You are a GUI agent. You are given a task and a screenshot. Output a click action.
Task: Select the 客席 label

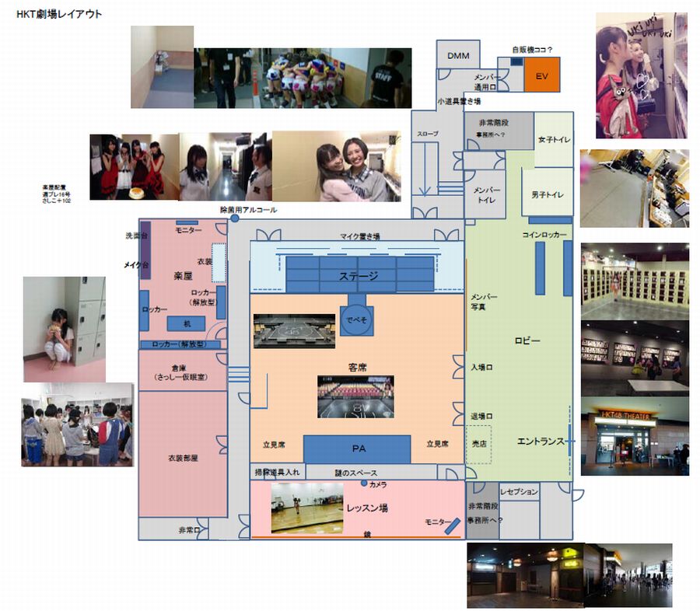tap(357, 368)
